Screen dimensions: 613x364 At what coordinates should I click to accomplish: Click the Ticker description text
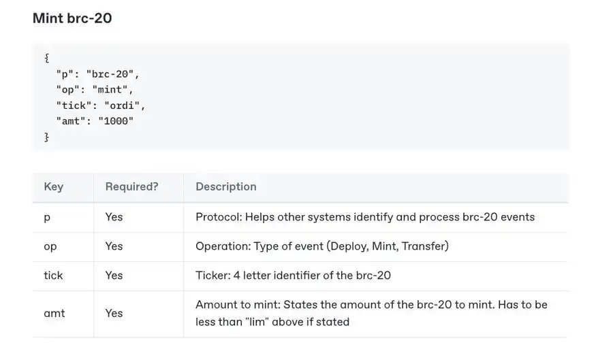pos(293,276)
